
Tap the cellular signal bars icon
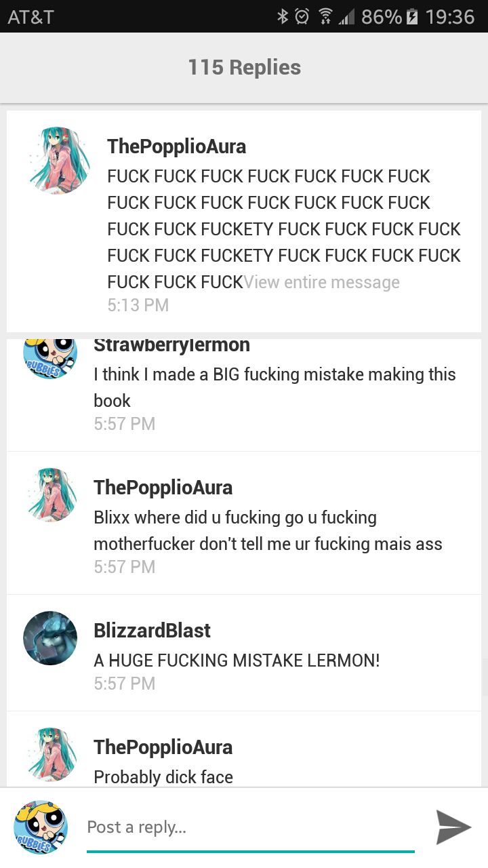pyautogui.click(x=346, y=16)
